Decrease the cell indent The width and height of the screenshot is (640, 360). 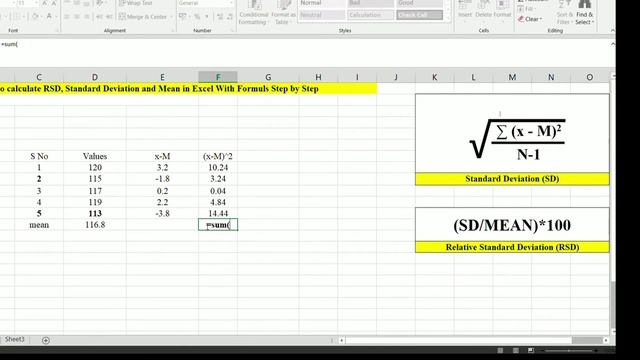[x=99, y=16]
